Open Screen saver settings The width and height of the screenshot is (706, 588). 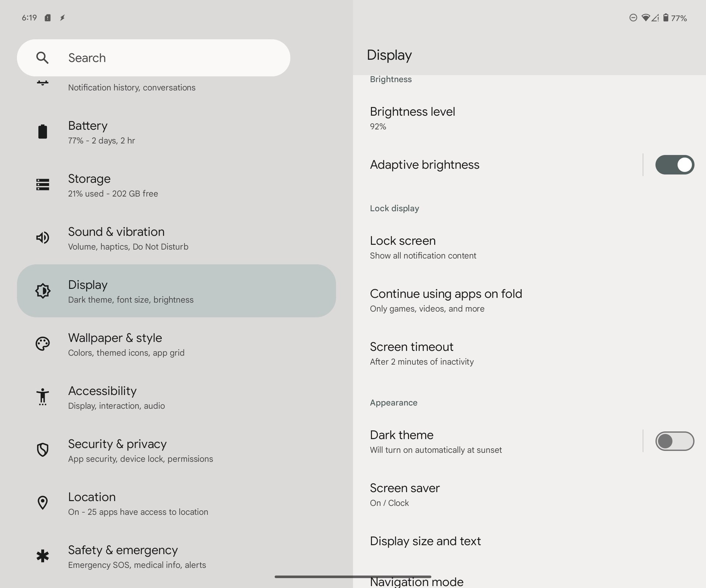[404, 494]
